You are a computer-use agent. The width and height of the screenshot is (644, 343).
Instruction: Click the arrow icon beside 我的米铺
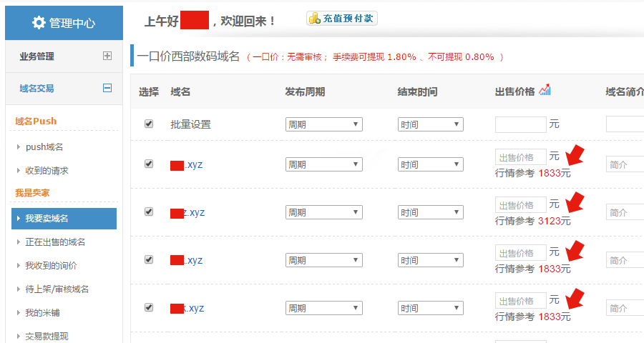19,313
